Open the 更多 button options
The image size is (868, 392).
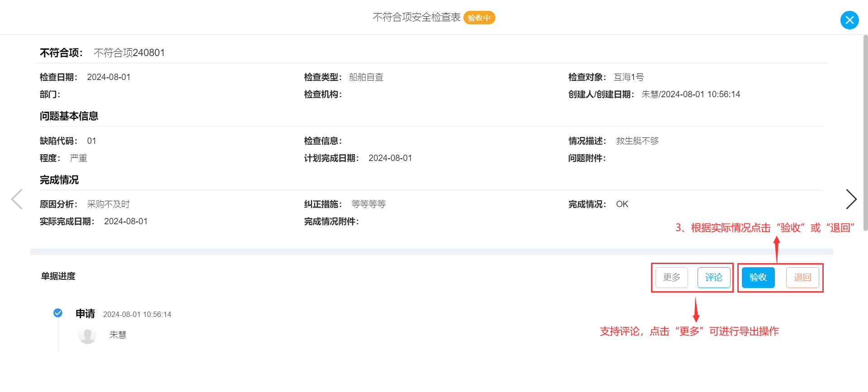[672, 278]
